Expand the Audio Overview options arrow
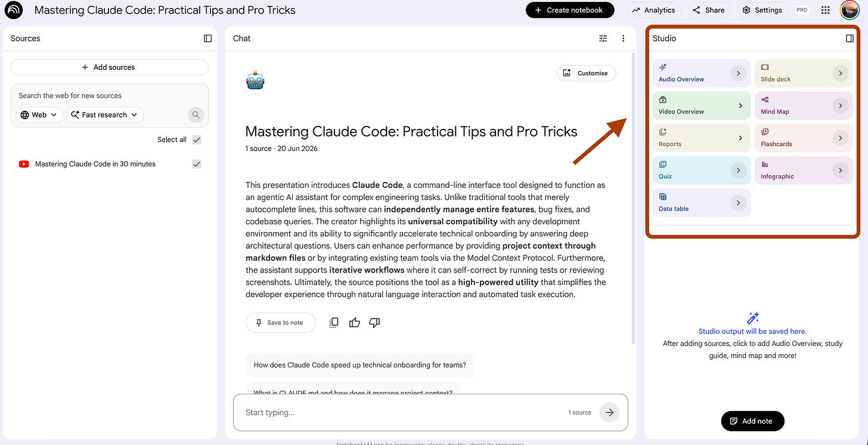Viewport: 868px width, 445px height. (738, 73)
